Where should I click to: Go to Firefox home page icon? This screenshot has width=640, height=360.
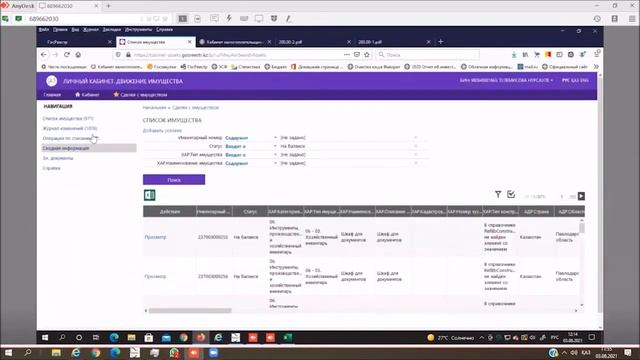pyautogui.click(x=78, y=55)
